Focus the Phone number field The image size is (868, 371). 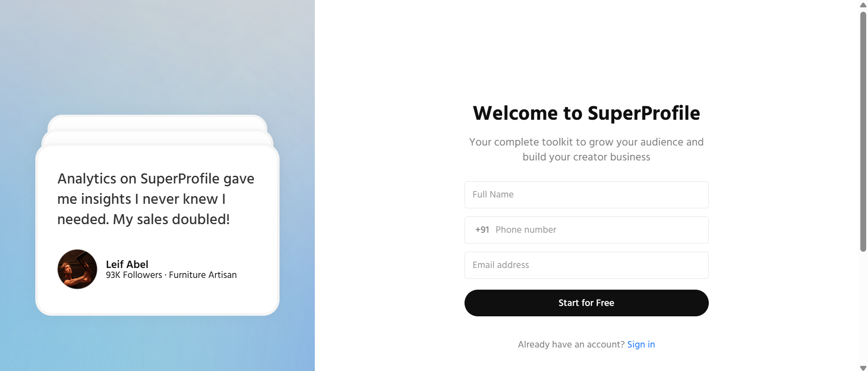(x=597, y=230)
